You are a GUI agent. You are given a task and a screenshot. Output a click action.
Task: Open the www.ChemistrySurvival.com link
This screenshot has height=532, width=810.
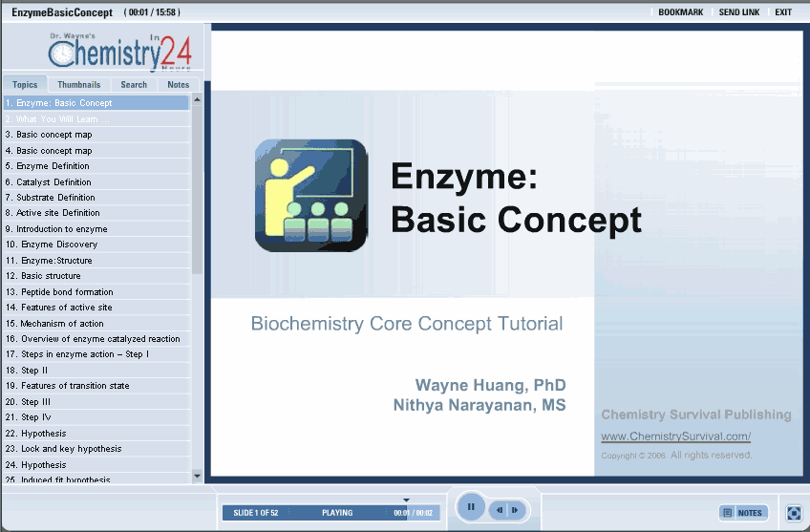click(675, 436)
